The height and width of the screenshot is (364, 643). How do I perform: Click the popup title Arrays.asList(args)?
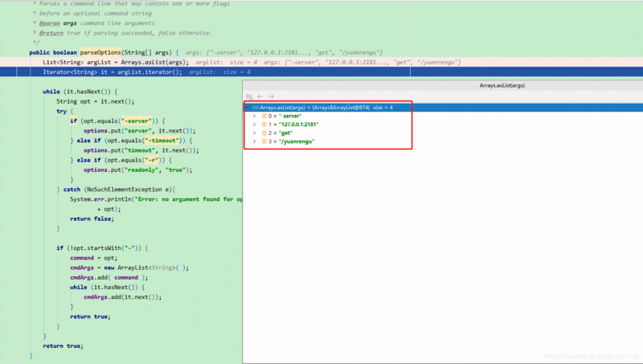coord(502,85)
